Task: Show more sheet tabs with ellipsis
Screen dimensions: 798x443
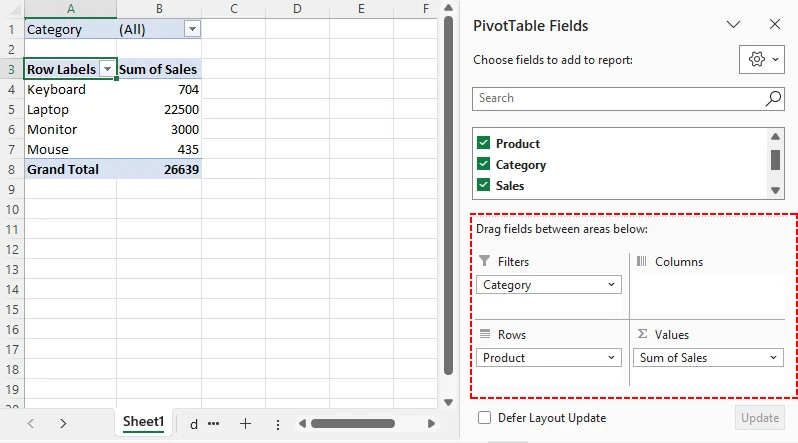Action: tap(214, 424)
